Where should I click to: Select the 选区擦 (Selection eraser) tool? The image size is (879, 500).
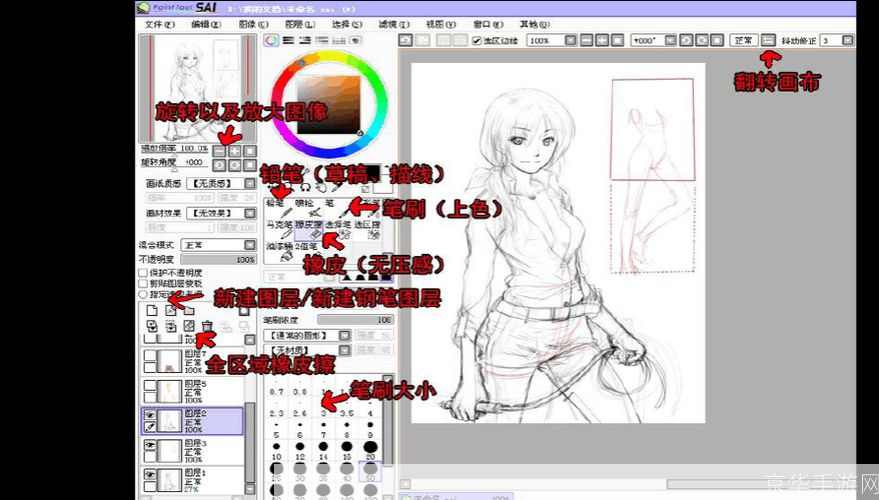368,230
